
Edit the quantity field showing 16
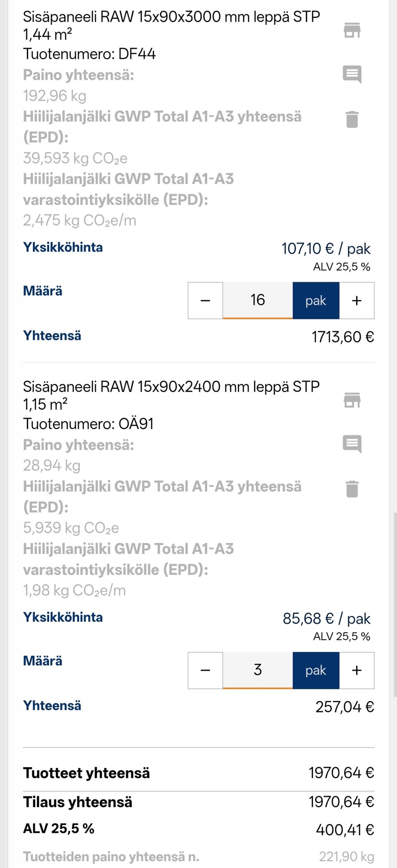(x=258, y=301)
